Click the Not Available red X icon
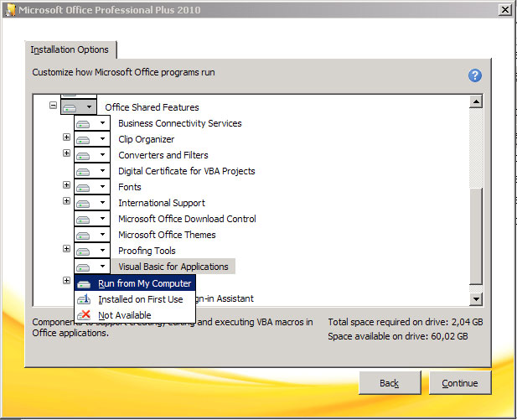Screen dimensions: 517x420 pyautogui.click(x=84, y=315)
